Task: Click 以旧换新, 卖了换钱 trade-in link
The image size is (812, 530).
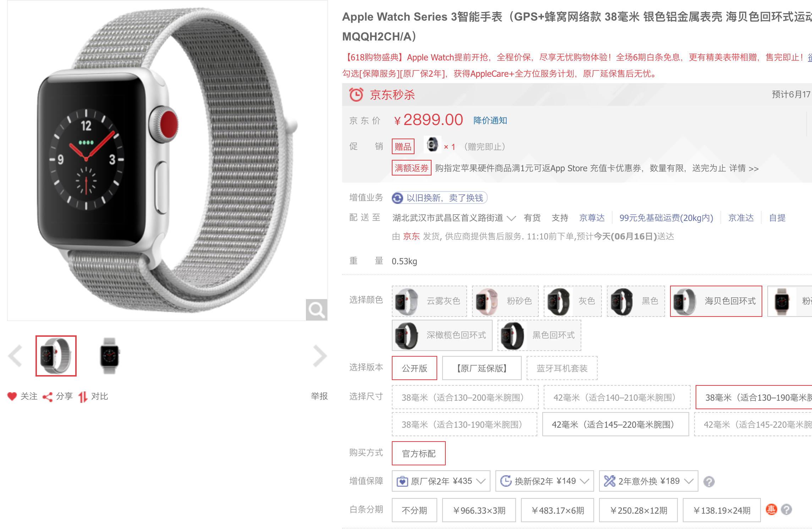Action: 439,198
